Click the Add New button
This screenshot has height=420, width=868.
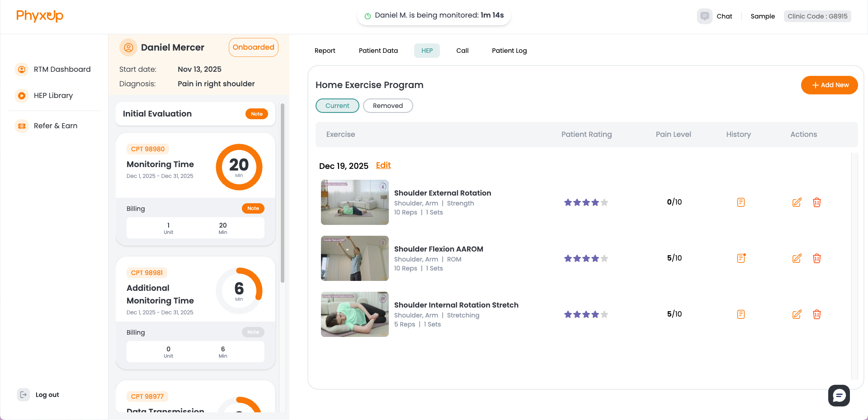pos(829,85)
